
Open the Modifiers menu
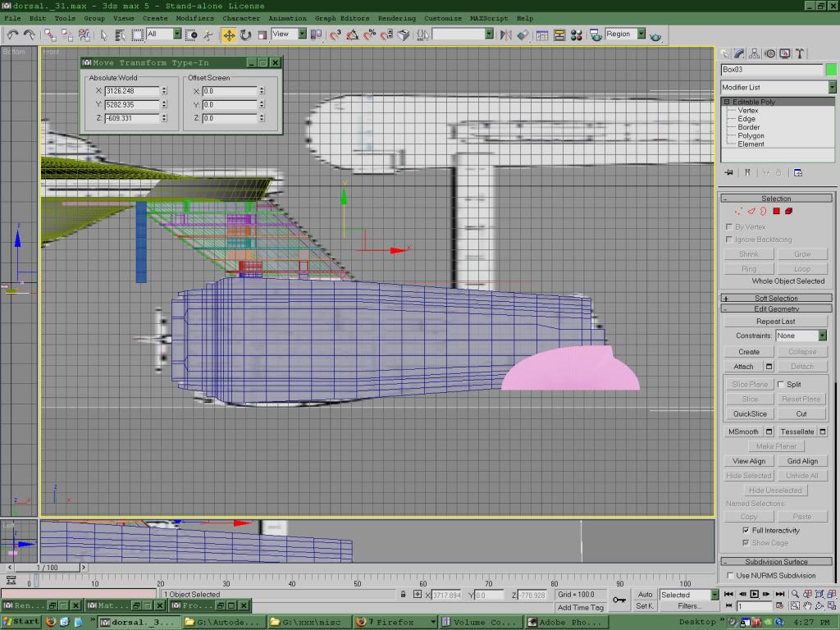pos(194,18)
